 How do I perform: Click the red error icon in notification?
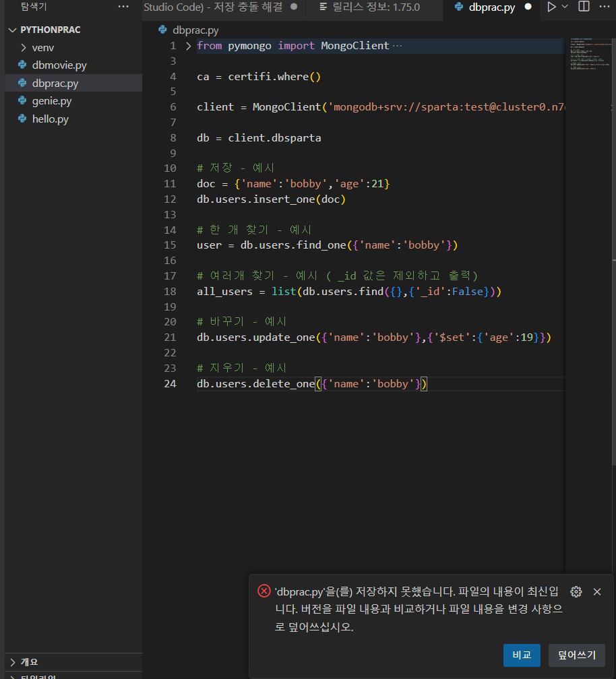point(264,591)
